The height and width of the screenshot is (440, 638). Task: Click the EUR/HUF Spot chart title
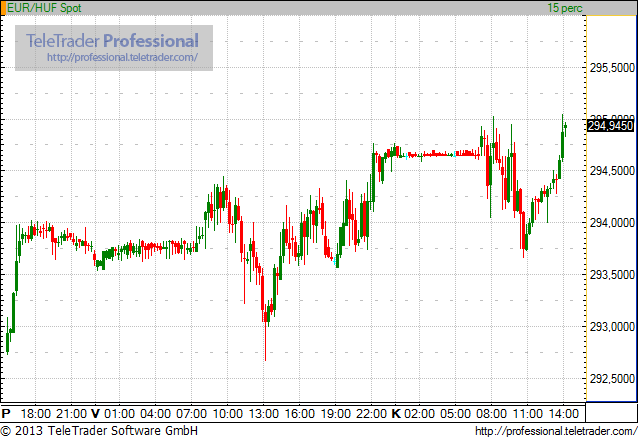[x=44, y=8]
